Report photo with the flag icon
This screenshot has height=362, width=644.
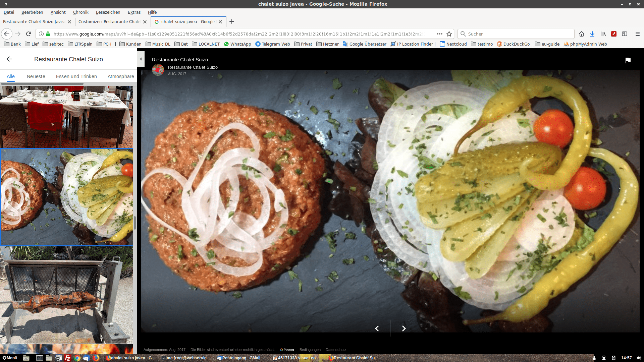[x=628, y=60]
